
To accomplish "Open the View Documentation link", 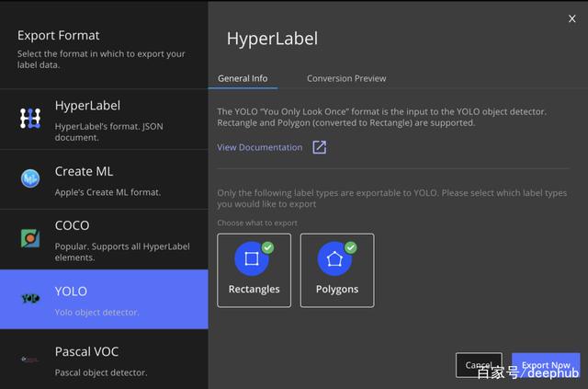I will pyautogui.click(x=259, y=147).
